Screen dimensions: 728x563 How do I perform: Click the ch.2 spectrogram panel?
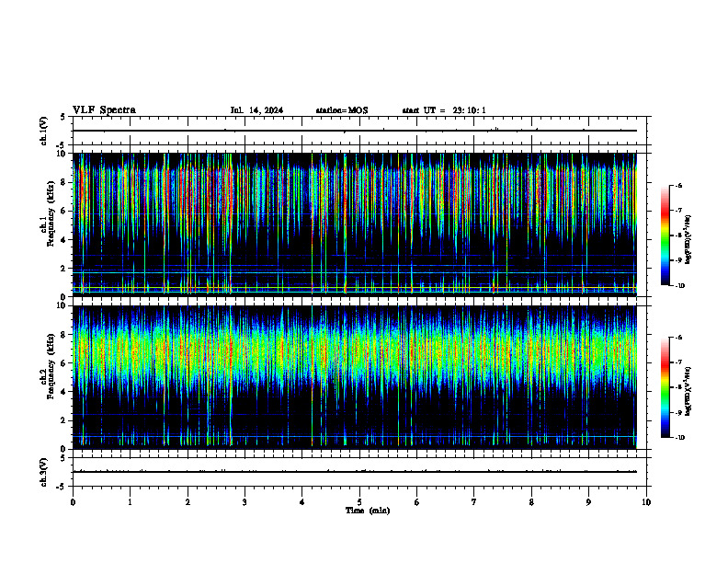pos(355,377)
